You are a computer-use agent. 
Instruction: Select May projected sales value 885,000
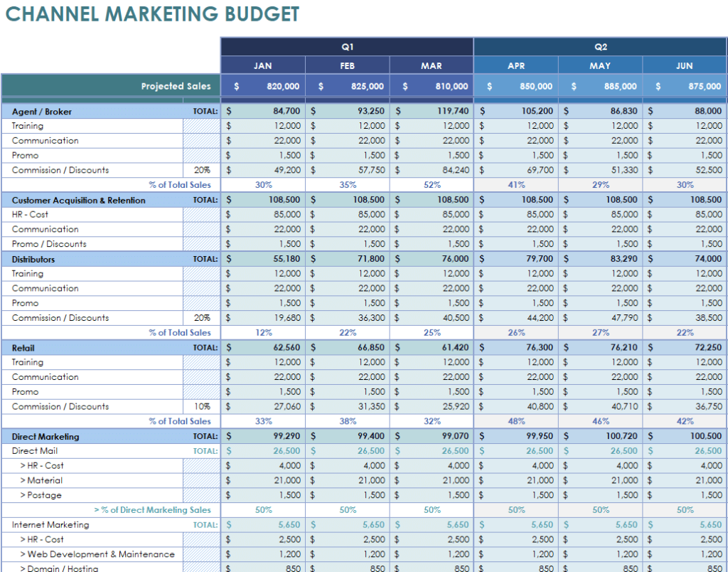point(600,86)
